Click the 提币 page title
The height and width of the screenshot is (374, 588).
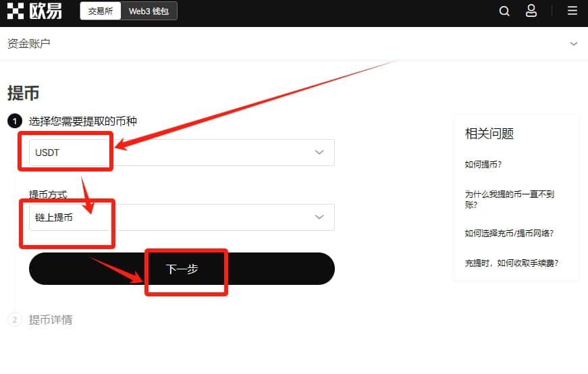(23, 93)
